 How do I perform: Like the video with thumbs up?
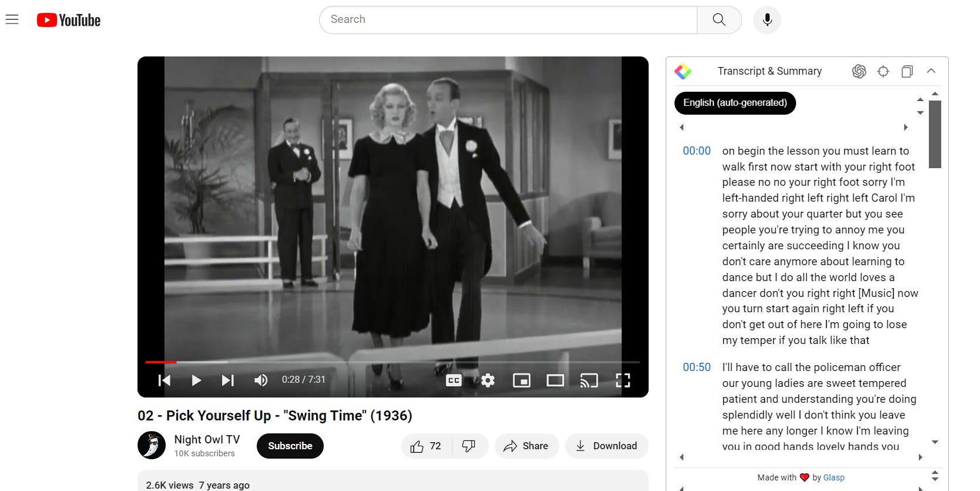click(x=427, y=446)
